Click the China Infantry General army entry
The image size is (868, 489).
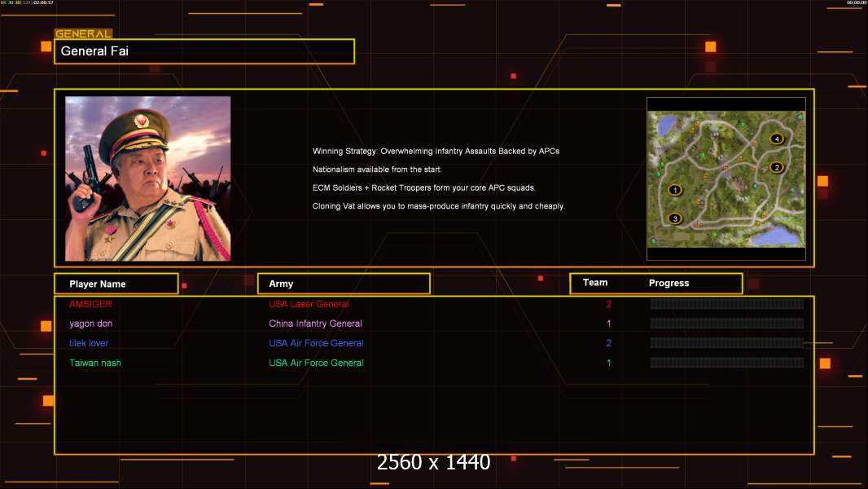pos(315,324)
